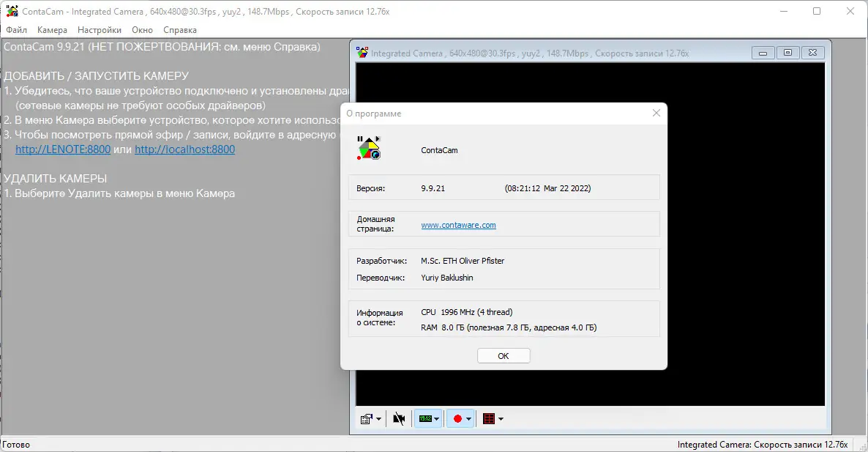Close the Integrated Camera child window
This screenshot has height=452, width=868.
pyautogui.click(x=812, y=53)
